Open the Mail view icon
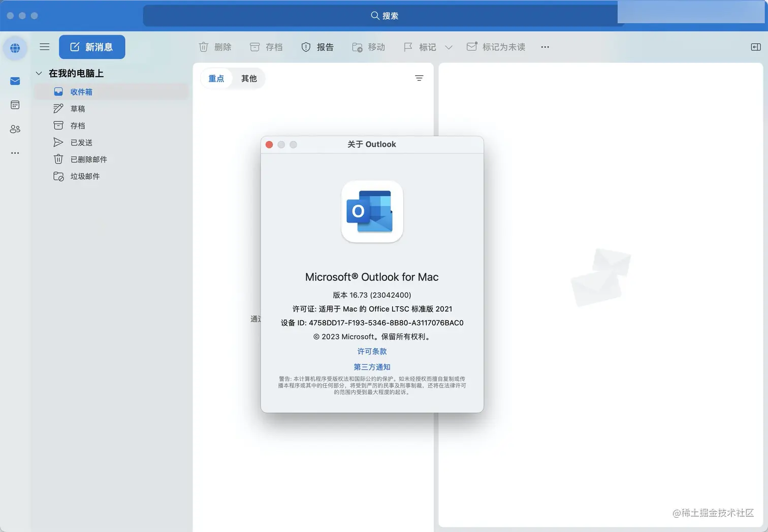Screen dimensions: 768x532 (15, 81)
